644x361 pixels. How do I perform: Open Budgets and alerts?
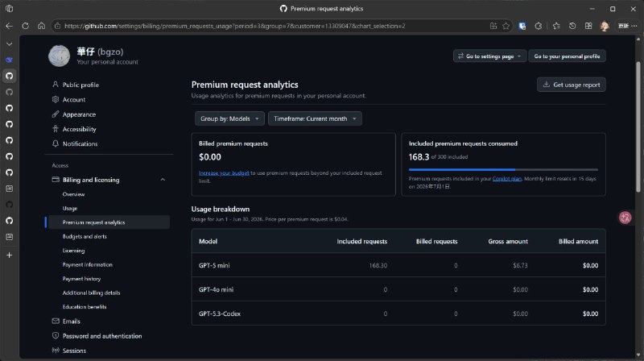click(x=85, y=236)
